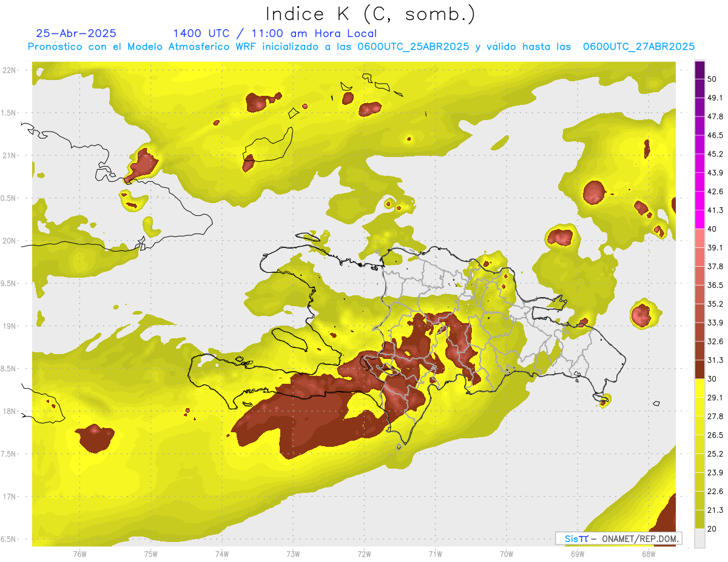
Task: Click the '30' color scale label
Action: 712,379
